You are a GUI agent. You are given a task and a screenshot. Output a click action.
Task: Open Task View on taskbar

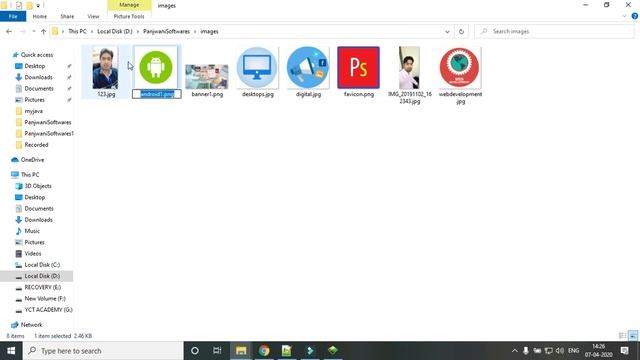(x=217, y=351)
